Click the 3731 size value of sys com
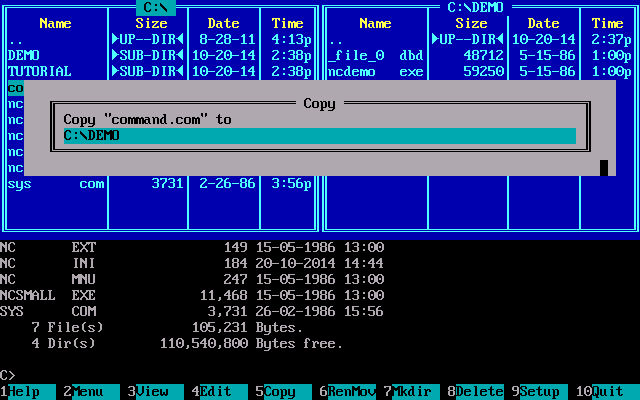The height and width of the screenshot is (400, 640). coord(168,184)
